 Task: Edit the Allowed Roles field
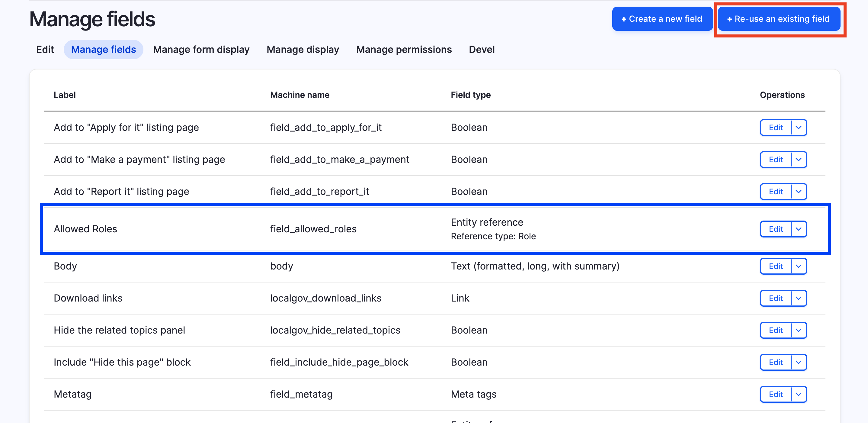776,229
